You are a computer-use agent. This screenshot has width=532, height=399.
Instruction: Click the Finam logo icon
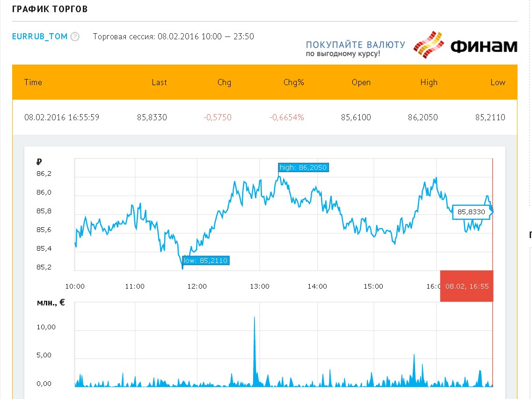click(428, 45)
